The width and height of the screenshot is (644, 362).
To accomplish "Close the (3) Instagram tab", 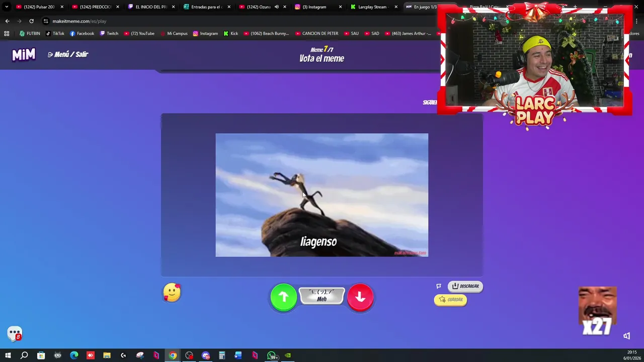I will pyautogui.click(x=340, y=7).
